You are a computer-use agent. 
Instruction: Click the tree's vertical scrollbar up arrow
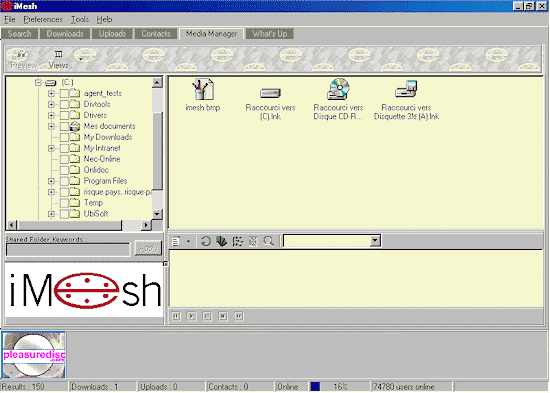coord(157,83)
